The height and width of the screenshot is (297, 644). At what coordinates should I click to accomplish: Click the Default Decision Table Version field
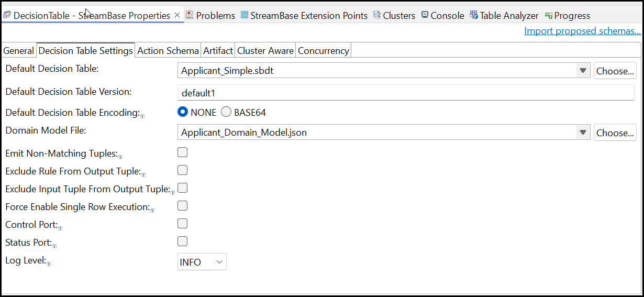point(406,93)
